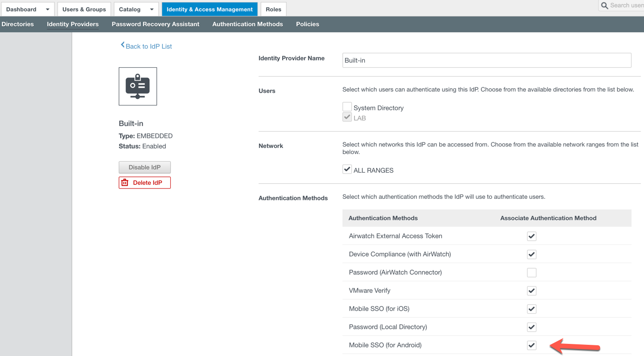644x356 pixels.
Task: Uncheck the ALL RANGES network option
Action: [x=347, y=169]
